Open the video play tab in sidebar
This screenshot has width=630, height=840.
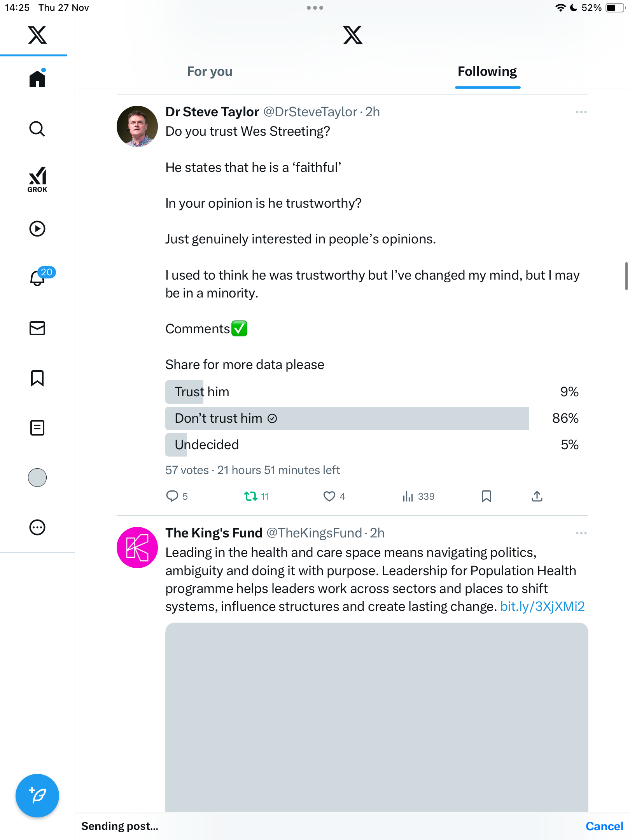(37, 229)
